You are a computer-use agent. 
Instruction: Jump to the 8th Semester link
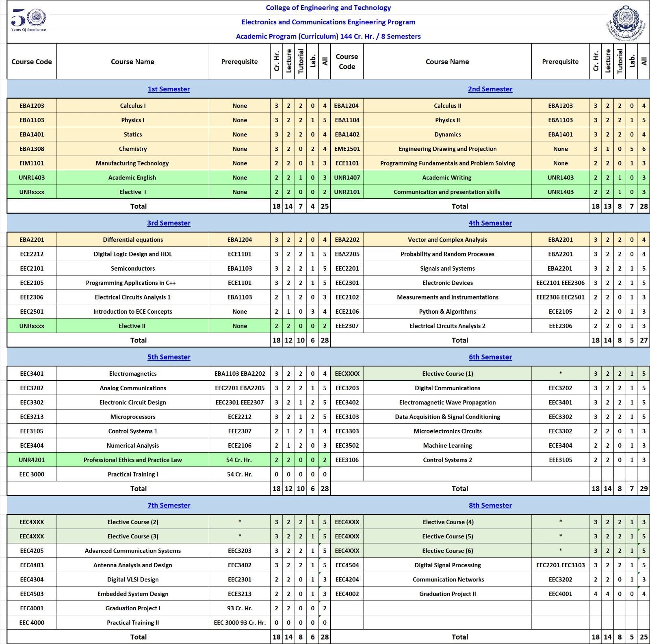click(x=490, y=505)
